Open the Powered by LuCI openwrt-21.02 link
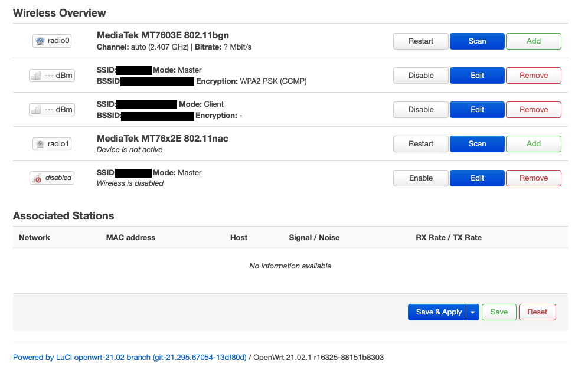The width and height of the screenshot is (588, 390). (x=129, y=358)
